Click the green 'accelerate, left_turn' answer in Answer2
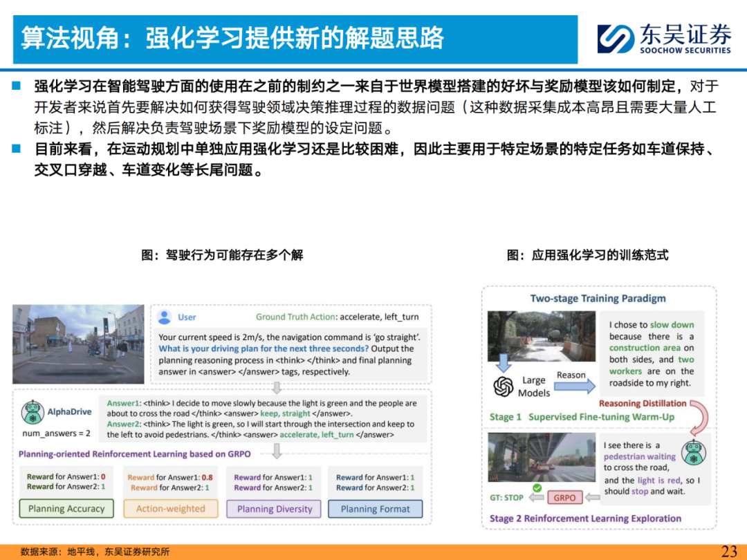 [x=317, y=434]
